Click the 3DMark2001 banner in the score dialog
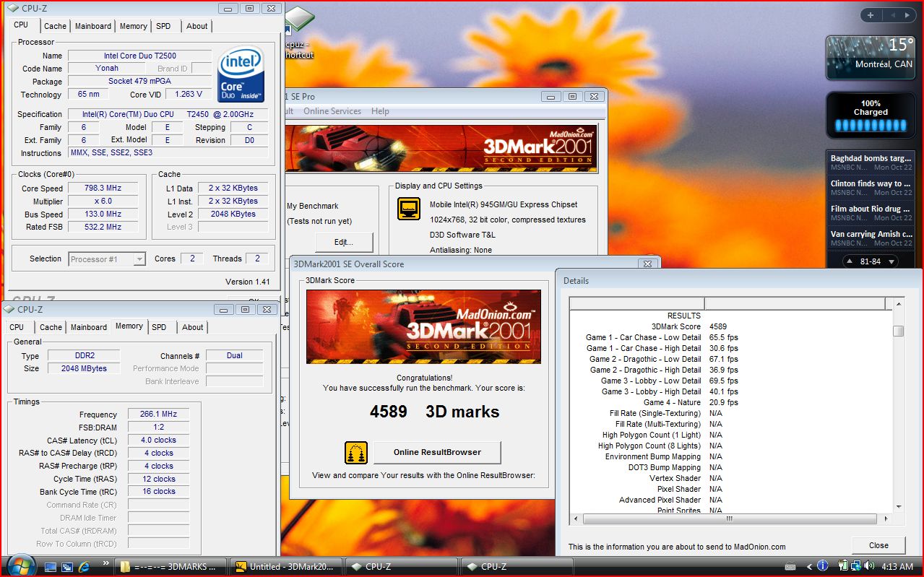Image resolution: width=924 pixels, height=577 pixels. (x=423, y=326)
